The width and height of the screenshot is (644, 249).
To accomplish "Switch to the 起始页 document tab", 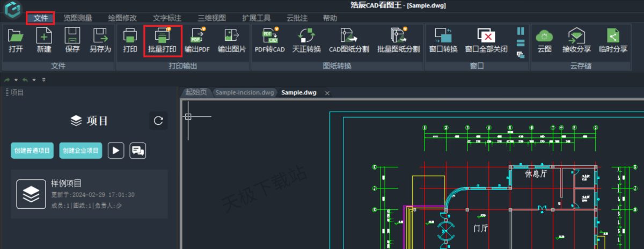I will coord(196,92).
